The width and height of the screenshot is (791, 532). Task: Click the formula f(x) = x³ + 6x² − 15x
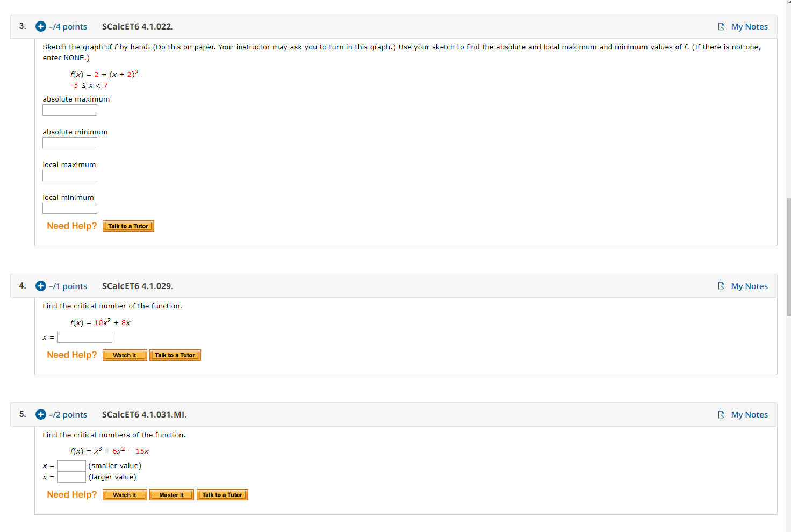[x=110, y=450]
